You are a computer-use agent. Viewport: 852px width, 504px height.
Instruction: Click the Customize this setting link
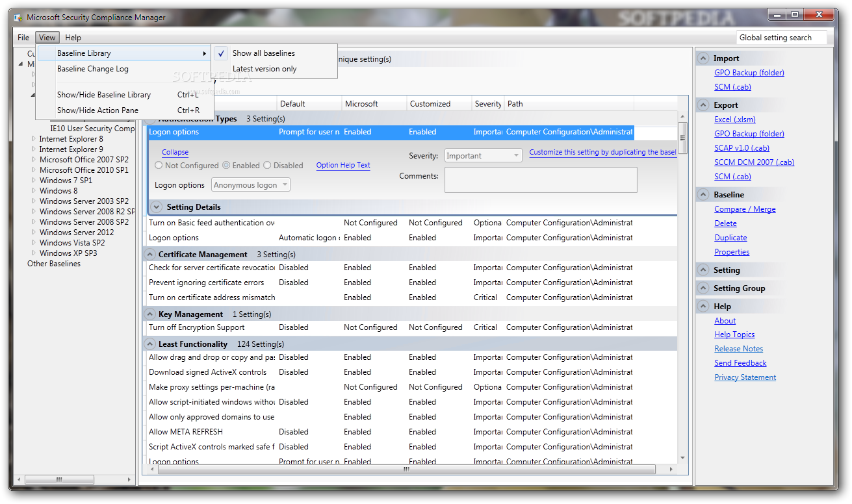pyautogui.click(x=602, y=153)
